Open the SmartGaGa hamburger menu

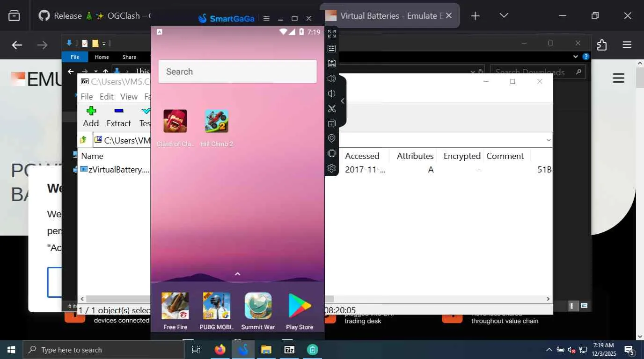[266, 19]
